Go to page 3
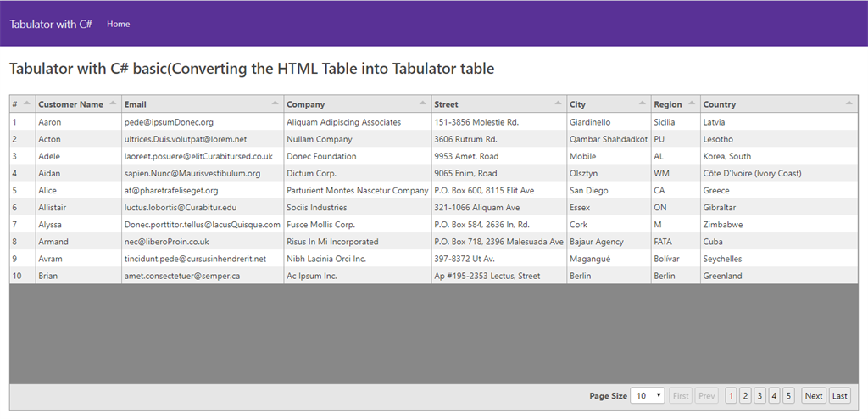This screenshot has width=868, height=419. coord(759,396)
